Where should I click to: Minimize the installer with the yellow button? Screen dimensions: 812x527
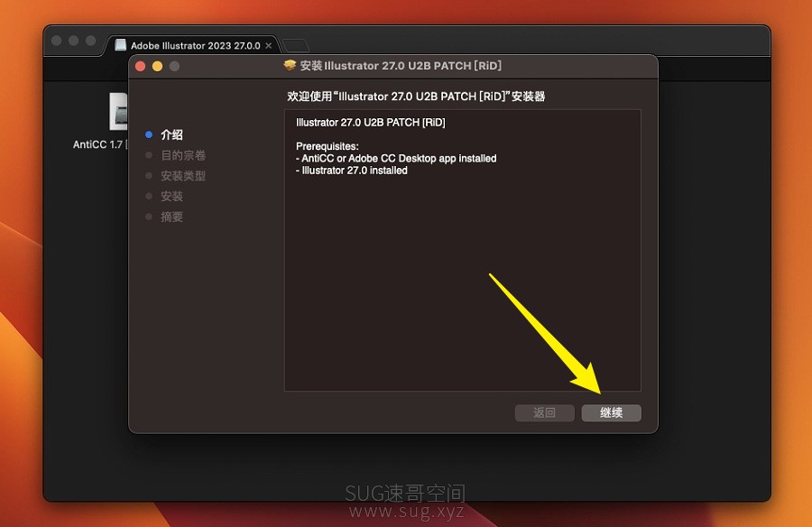pos(157,66)
